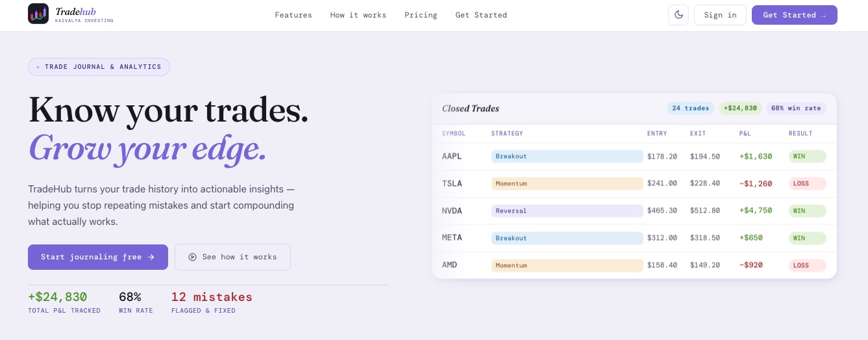This screenshot has height=340, width=868.
Task: Click the arrow on Start journaling free
Action: tap(151, 257)
